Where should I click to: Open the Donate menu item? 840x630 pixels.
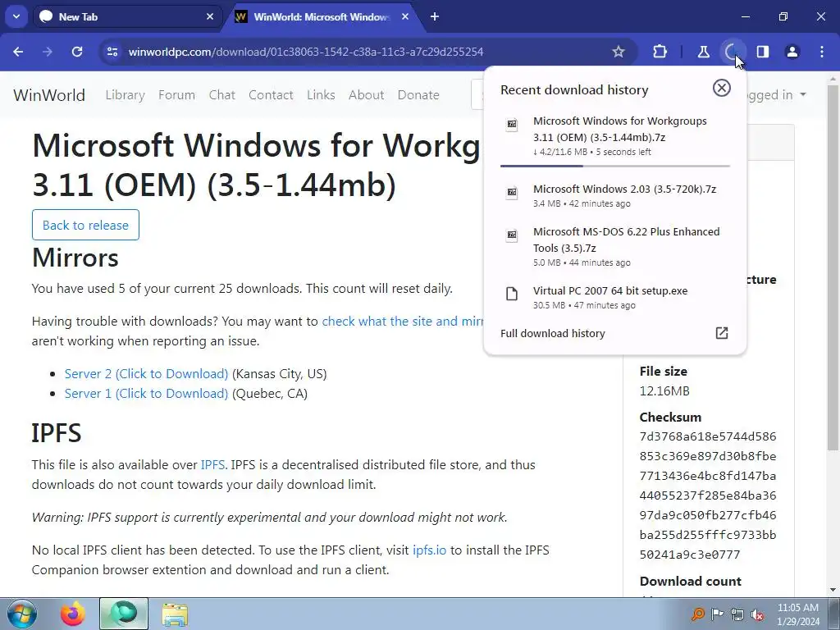pos(418,95)
